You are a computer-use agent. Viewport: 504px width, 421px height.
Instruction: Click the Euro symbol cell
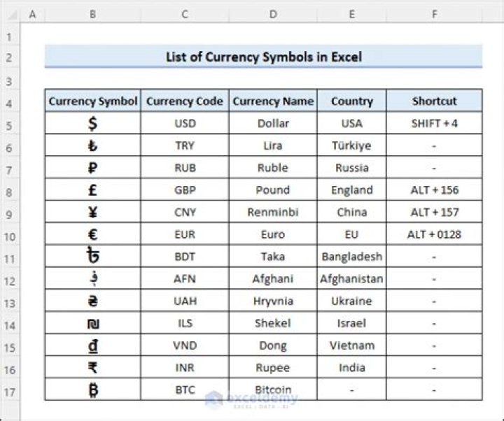[x=92, y=234]
